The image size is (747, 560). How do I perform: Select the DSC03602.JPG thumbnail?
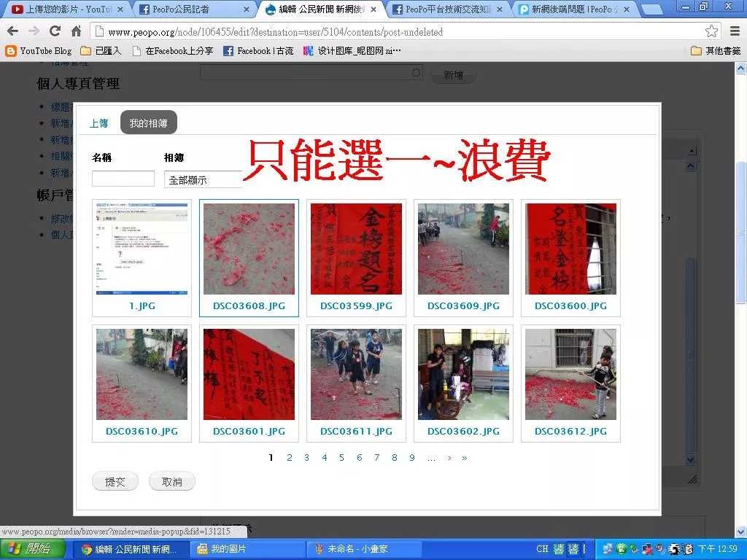click(463, 384)
